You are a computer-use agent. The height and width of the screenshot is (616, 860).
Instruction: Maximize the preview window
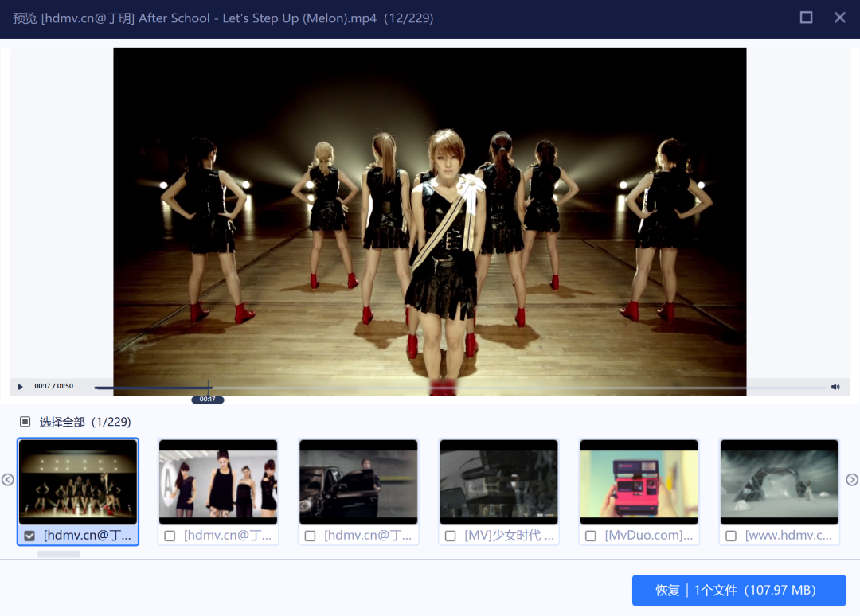click(x=806, y=18)
